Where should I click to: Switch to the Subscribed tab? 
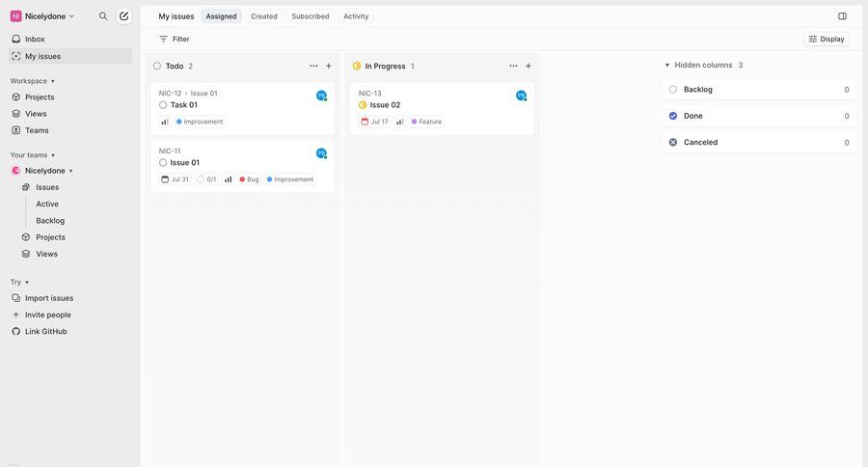pyautogui.click(x=310, y=16)
